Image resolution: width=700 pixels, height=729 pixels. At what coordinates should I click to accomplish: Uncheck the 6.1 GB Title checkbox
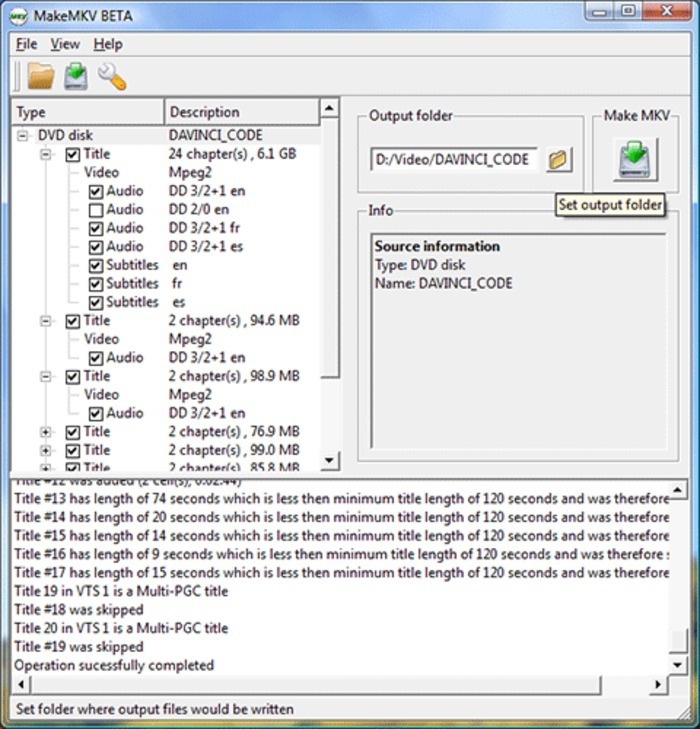pyautogui.click(x=73, y=155)
